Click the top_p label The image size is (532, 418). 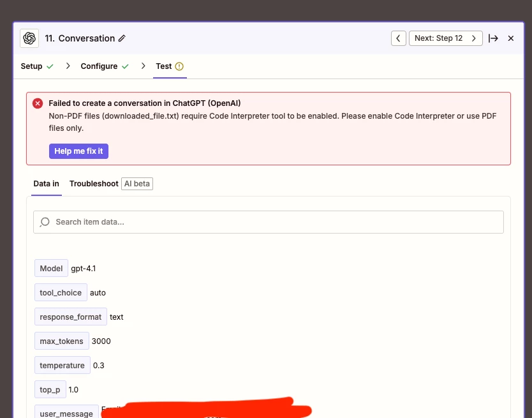tap(50, 389)
